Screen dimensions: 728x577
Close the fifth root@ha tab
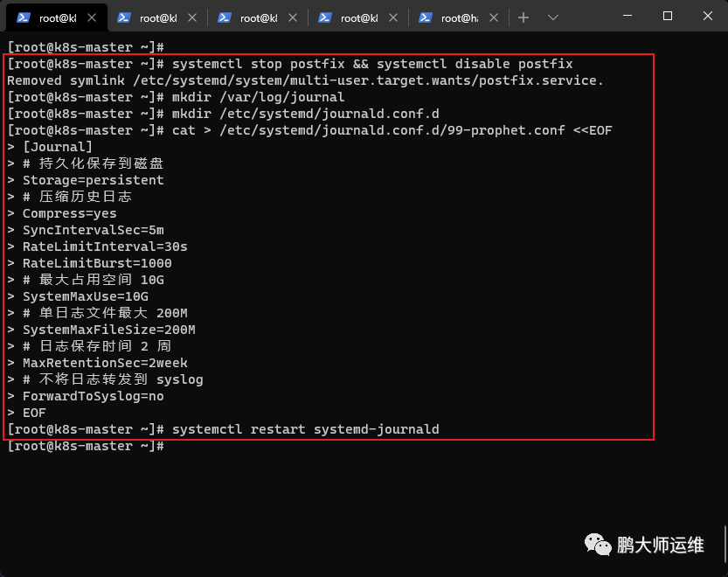[494, 17]
